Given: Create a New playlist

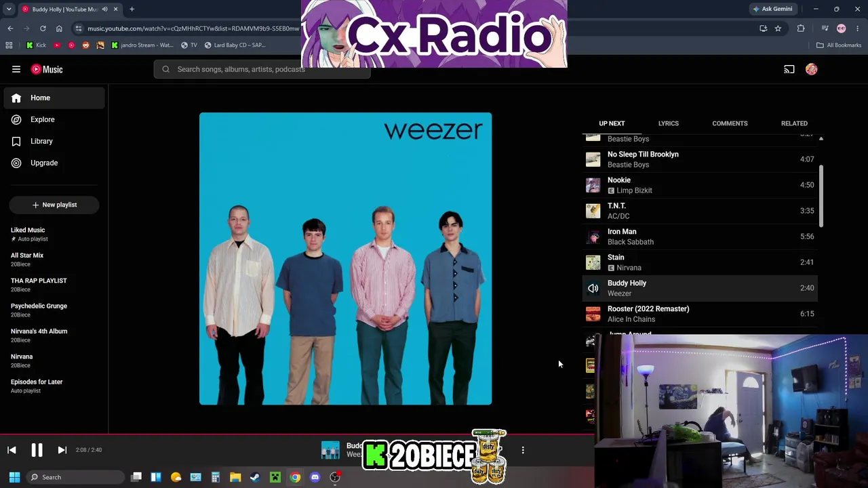Looking at the screenshot, I should [x=54, y=205].
